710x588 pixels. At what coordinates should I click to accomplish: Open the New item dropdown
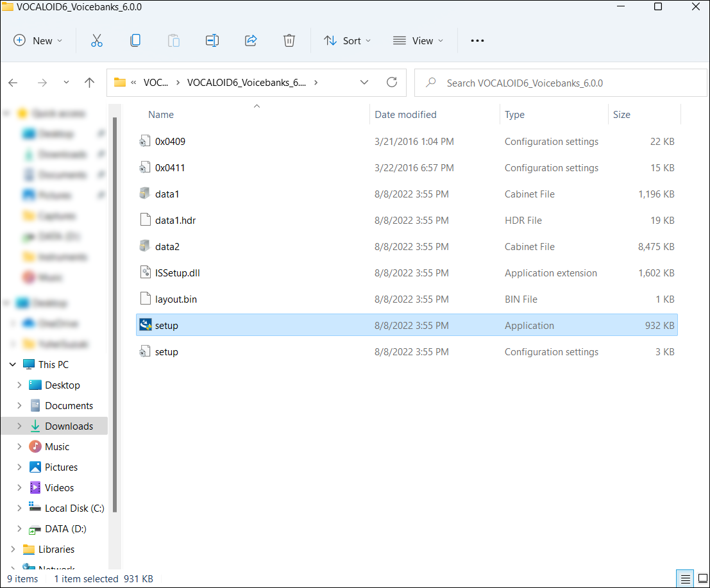[x=38, y=40]
